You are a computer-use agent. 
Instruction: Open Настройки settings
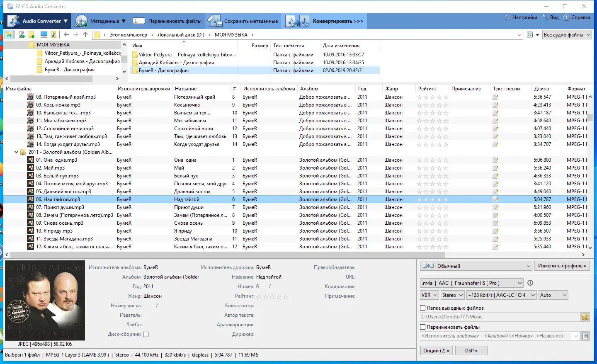pos(521,17)
